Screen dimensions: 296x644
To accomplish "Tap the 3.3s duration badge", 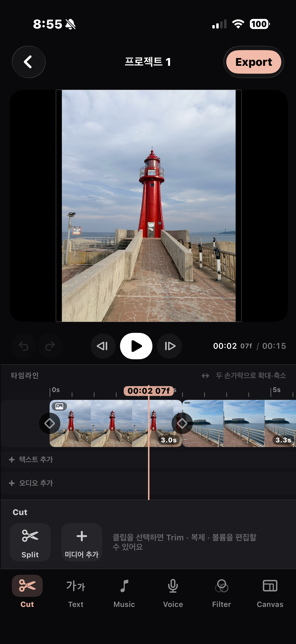I will click(283, 440).
